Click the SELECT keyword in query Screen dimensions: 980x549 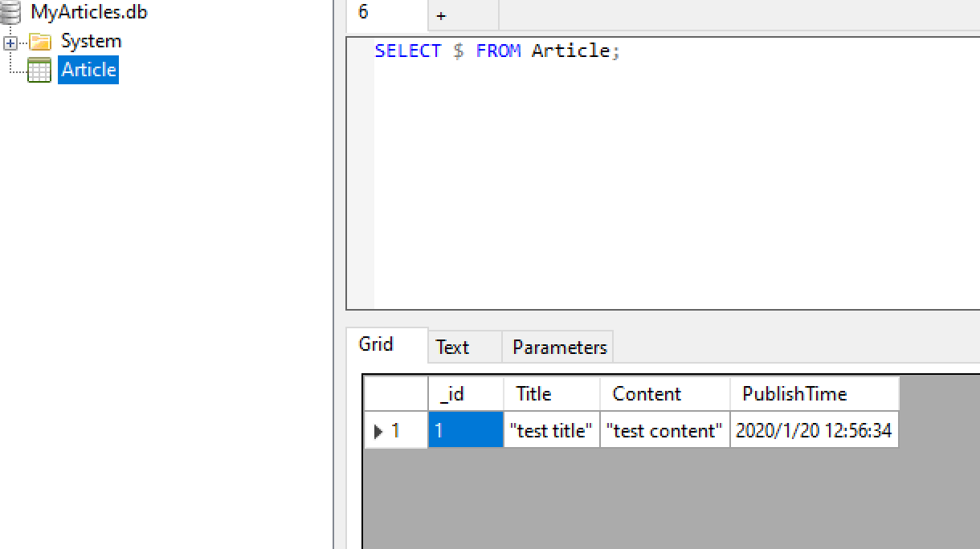408,51
